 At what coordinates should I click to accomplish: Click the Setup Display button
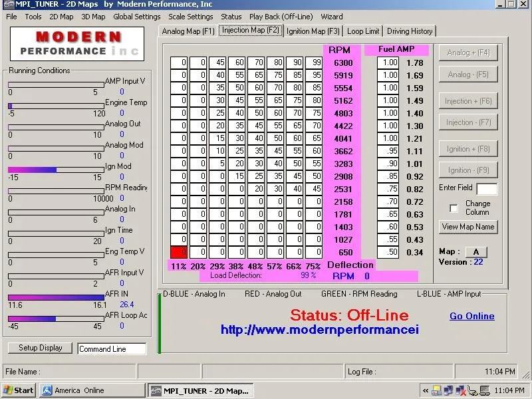pos(41,348)
